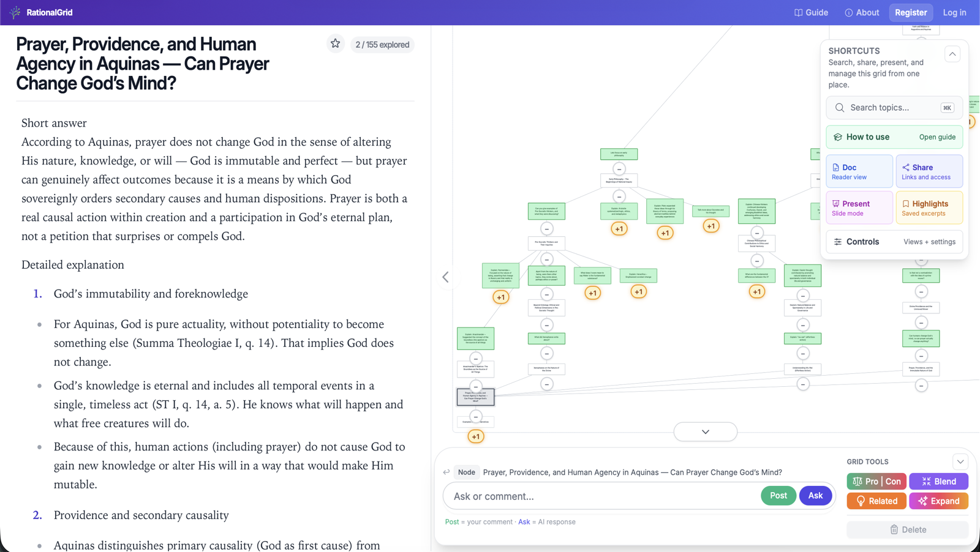Open Share links and access
980x552 pixels.
click(929, 171)
